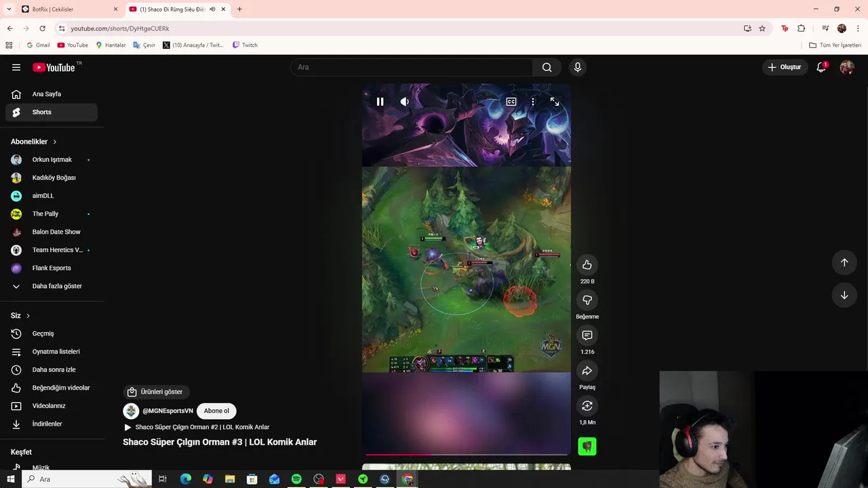Click Oluştur create button
868x488 pixels.
click(785, 67)
